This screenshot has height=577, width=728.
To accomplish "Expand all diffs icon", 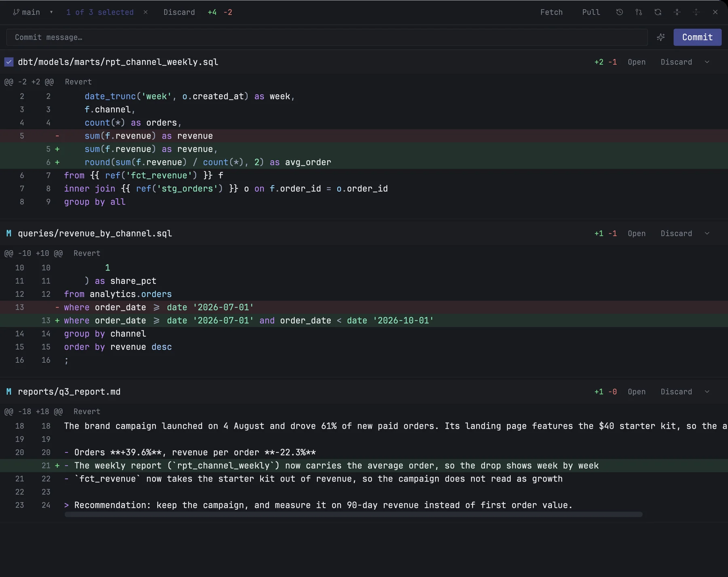I will [x=696, y=12].
